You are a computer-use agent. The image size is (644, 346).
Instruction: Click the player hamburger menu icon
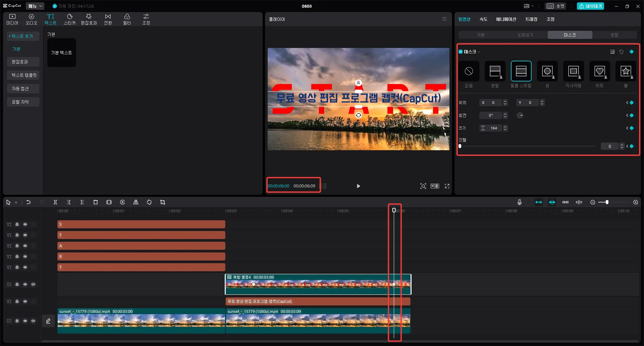click(444, 19)
